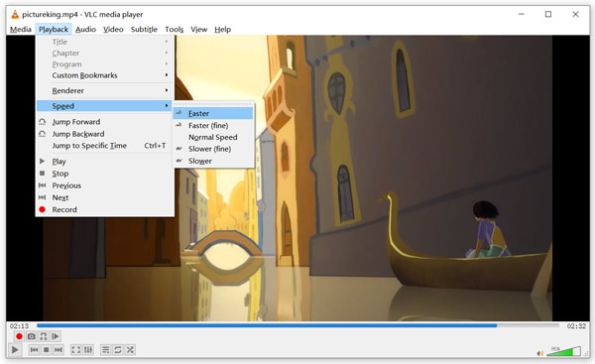Click the previous media button in the control bar

[x=34, y=349]
